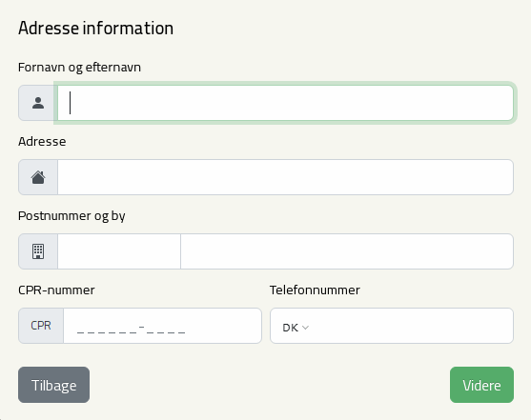Continue with the green Videre button
The height and width of the screenshot is (420, 531).
click(x=481, y=385)
